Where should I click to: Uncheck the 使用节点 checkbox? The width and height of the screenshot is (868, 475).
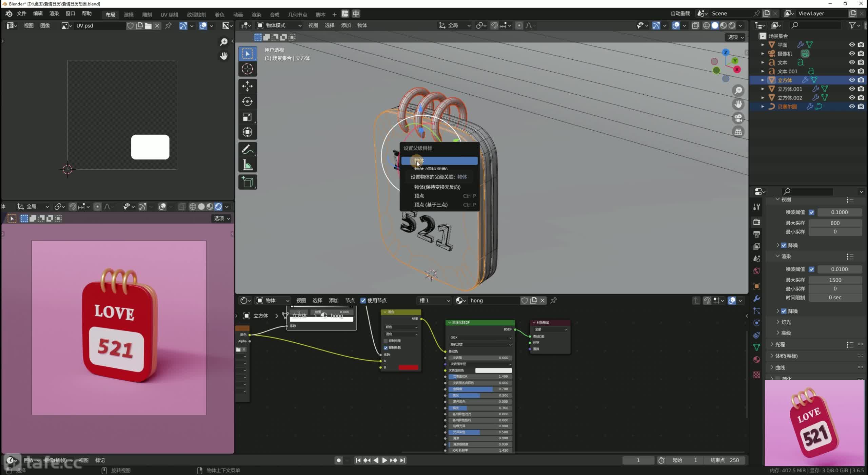363,301
